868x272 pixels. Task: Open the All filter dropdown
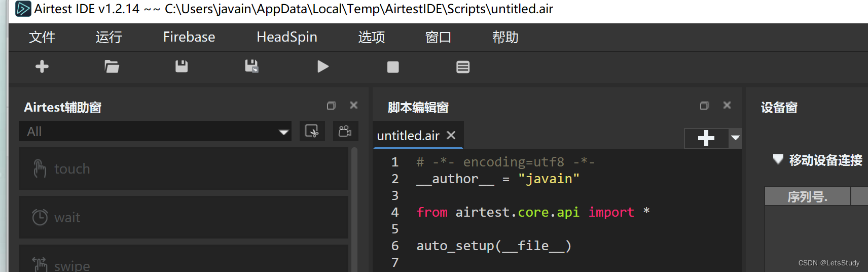click(x=155, y=131)
